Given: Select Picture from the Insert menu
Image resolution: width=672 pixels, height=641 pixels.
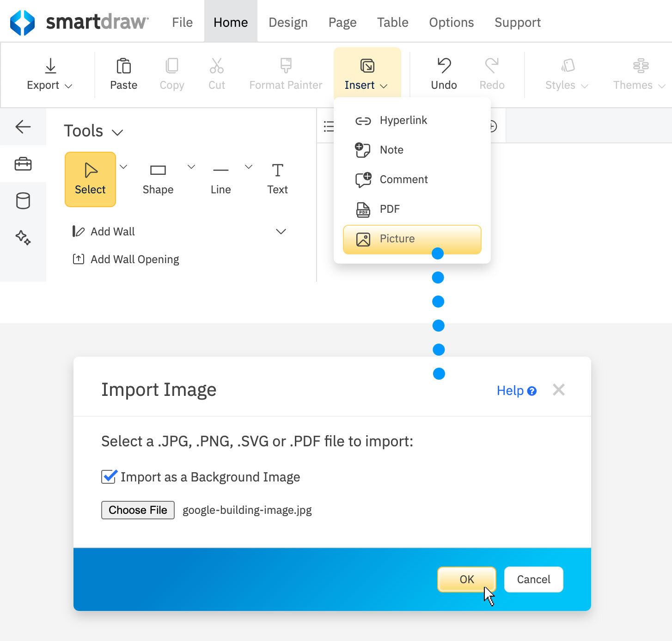Looking at the screenshot, I should (x=412, y=239).
